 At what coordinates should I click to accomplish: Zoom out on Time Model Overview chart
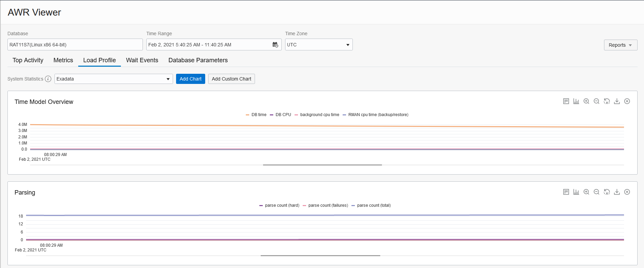pyautogui.click(x=597, y=101)
